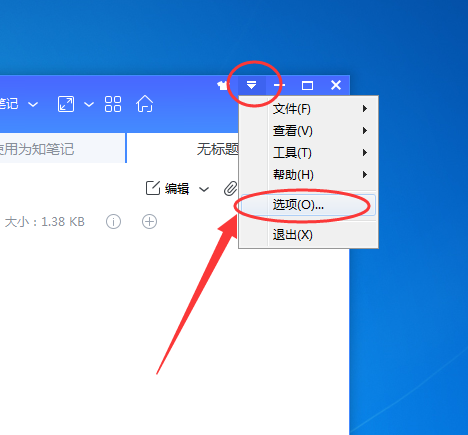This screenshot has width=468, height=435.
Task: Minimize the note window
Action: point(279,85)
